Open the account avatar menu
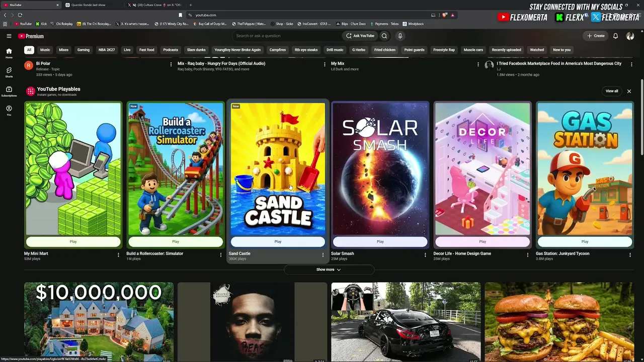This screenshot has height=362, width=644. [630, 36]
